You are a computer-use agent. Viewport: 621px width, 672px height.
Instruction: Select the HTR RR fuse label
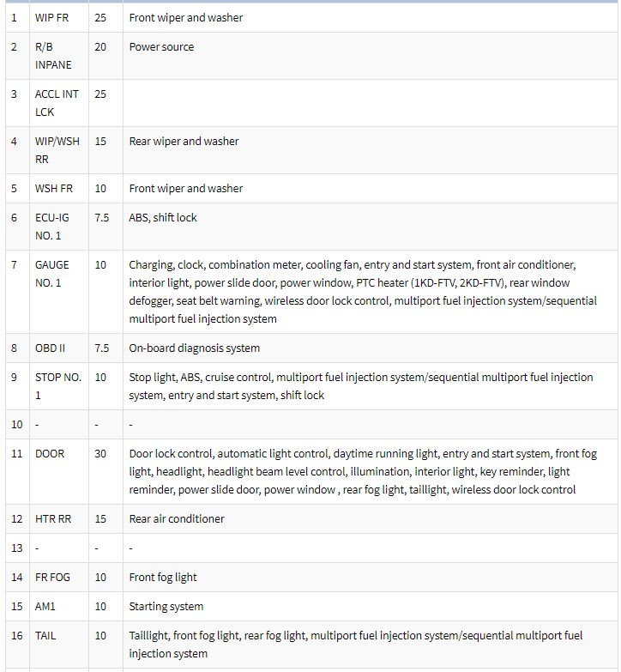point(53,518)
